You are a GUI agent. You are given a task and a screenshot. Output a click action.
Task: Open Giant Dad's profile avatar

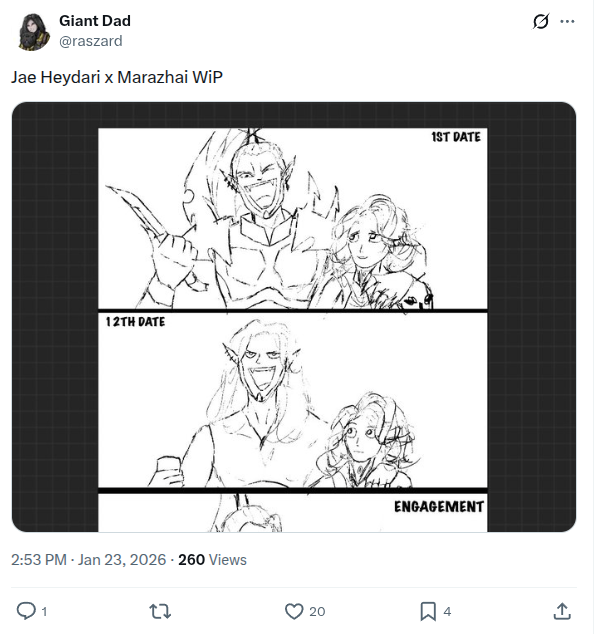33,32
